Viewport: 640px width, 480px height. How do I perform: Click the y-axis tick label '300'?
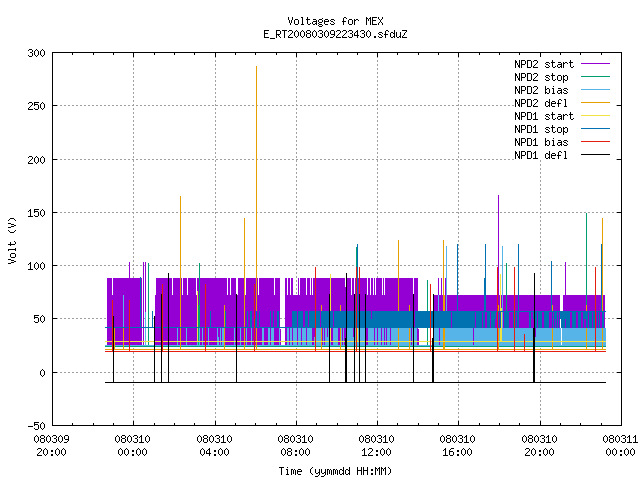(x=36, y=53)
